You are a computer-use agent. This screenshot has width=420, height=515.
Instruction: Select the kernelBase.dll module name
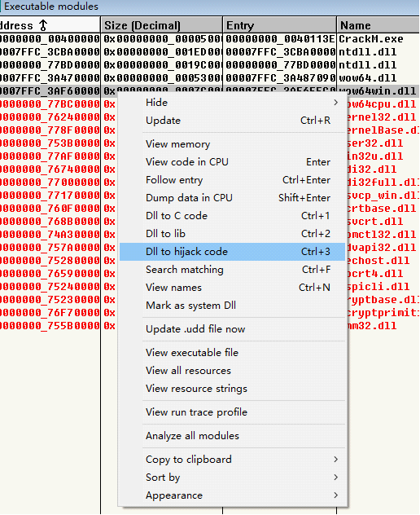383,130
